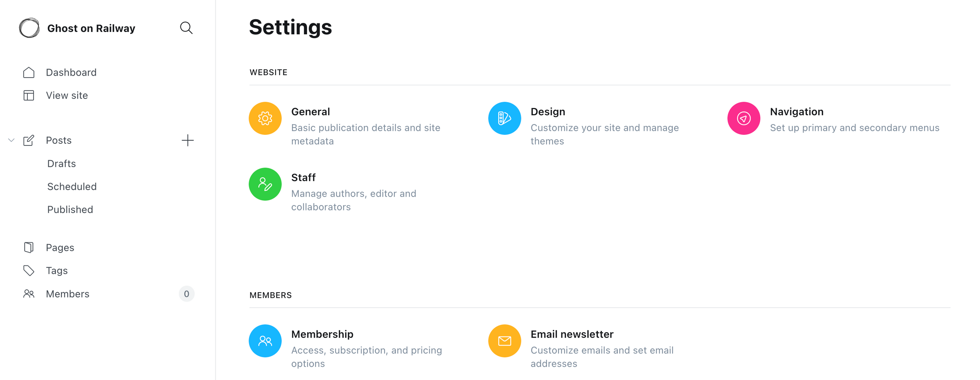Click the pink Navigation icon
Viewport: 980px width, 380px height.
743,118
